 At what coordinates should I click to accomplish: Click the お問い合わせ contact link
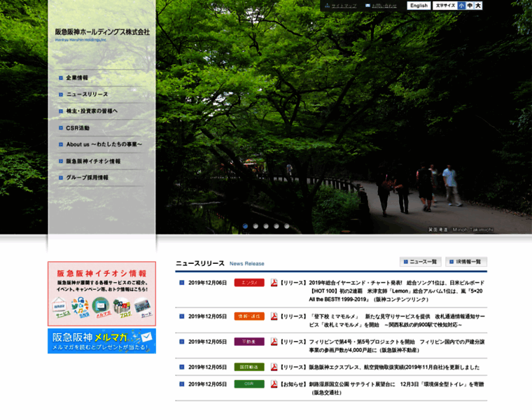(x=384, y=6)
